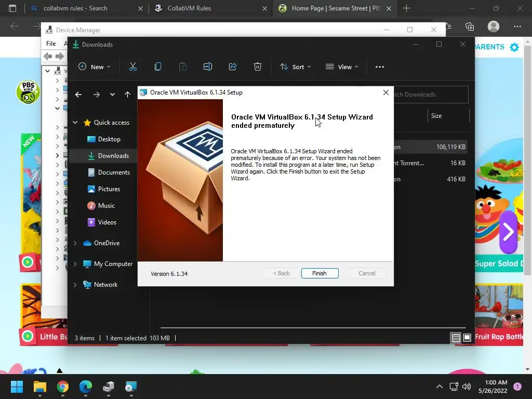Viewport: 532px width, 399px height.
Task: Go up one folder level arrow
Action: pos(127,95)
